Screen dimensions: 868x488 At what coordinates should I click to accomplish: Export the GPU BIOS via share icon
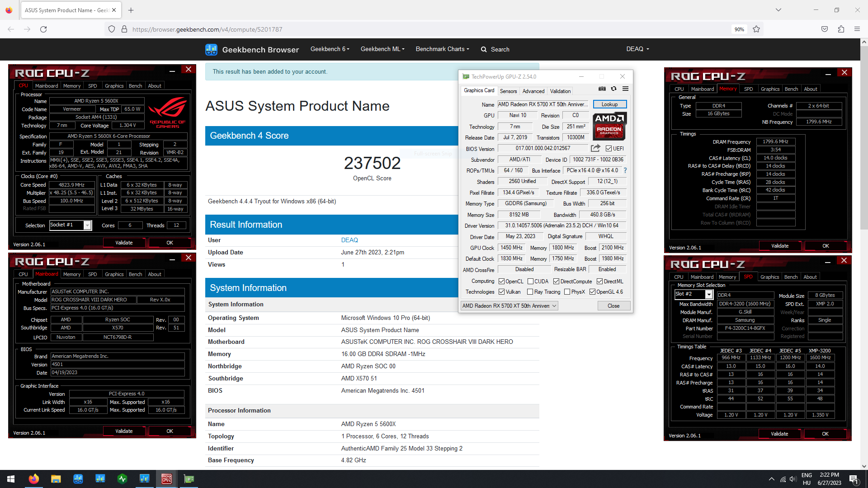point(595,148)
